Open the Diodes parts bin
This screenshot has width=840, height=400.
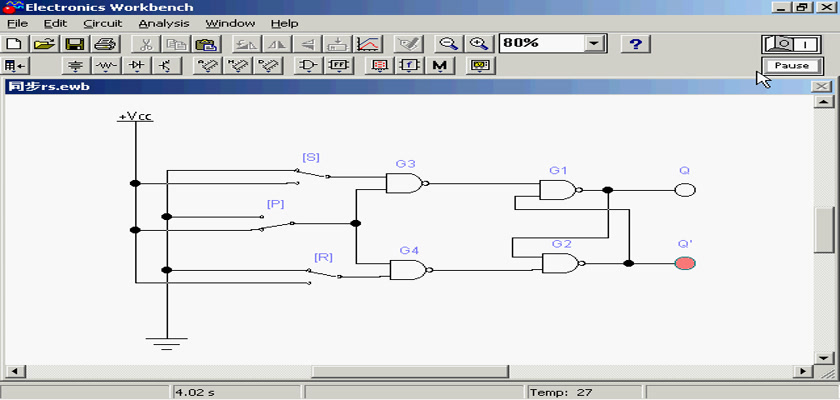click(x=137, y=66)
